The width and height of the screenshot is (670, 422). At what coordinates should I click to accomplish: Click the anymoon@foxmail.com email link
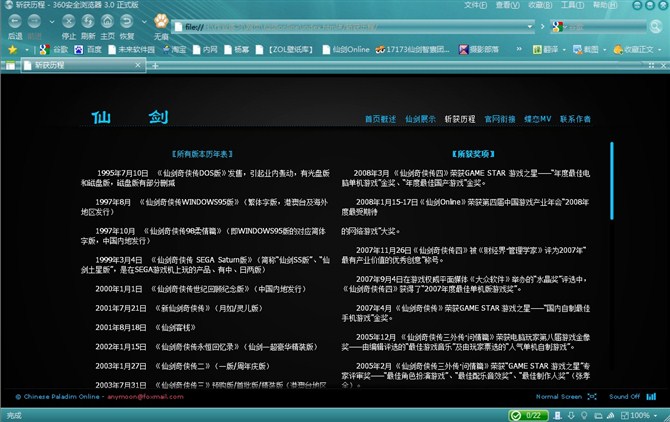click(x=145, y=397)
